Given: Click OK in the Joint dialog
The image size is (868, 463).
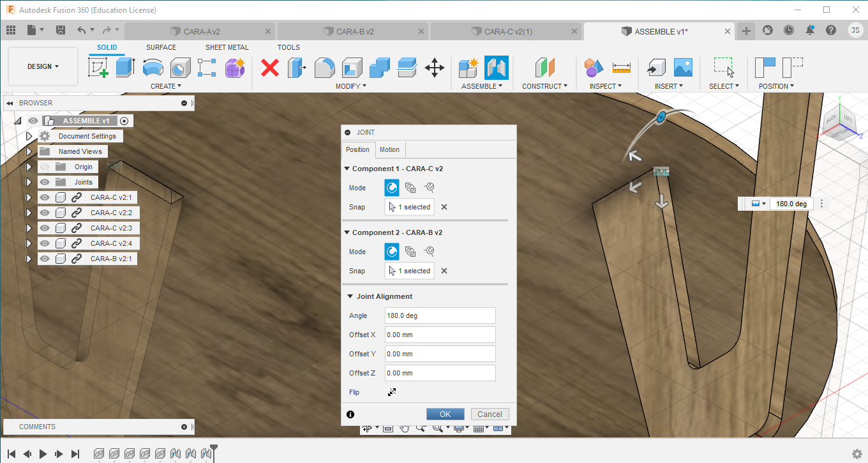Looking at the screenshot, I should 445,414.
